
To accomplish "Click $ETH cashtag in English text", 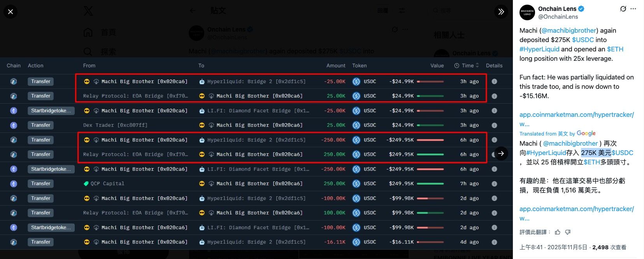I will [615, 49].
